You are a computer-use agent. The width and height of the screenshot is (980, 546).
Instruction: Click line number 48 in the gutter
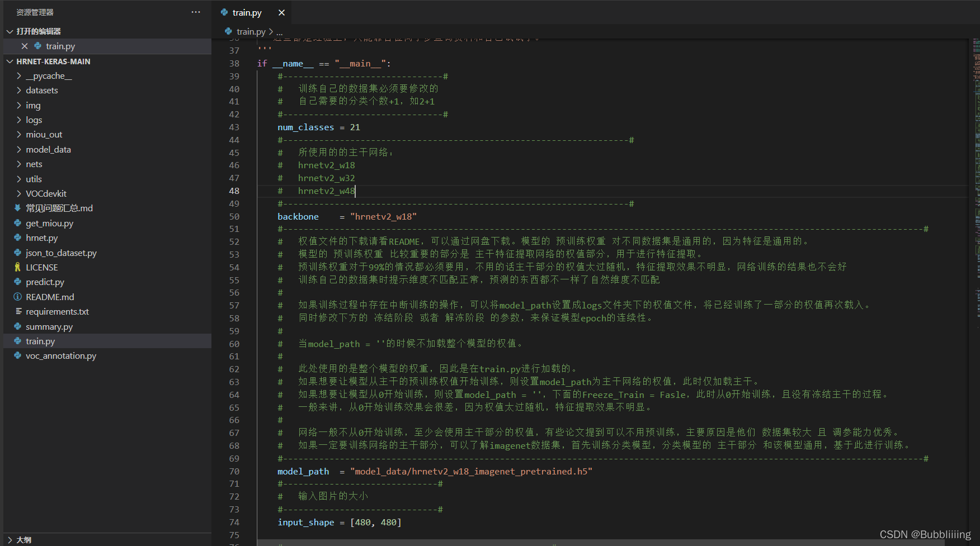coord(234,191)
